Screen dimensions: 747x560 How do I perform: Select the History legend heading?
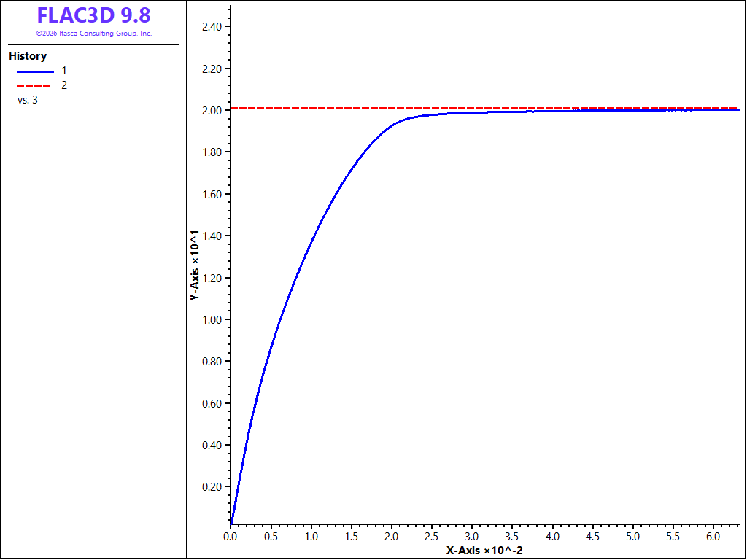coord(28,56)
